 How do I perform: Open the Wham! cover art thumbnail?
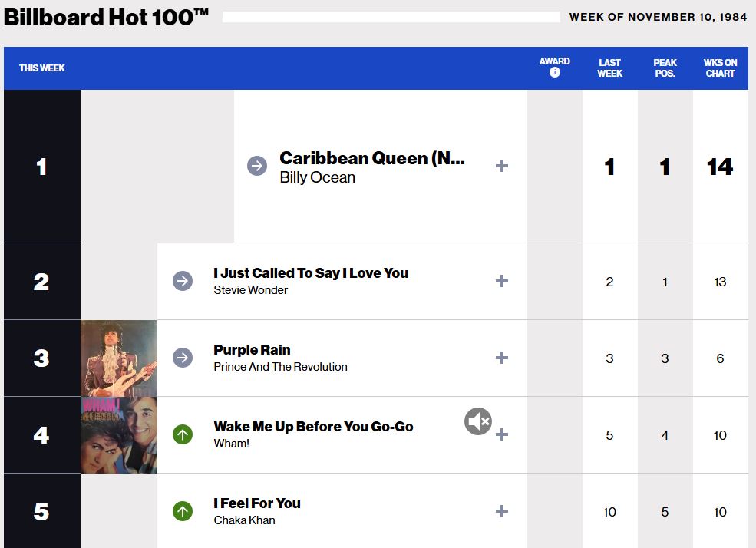click(x=119, y=435)
